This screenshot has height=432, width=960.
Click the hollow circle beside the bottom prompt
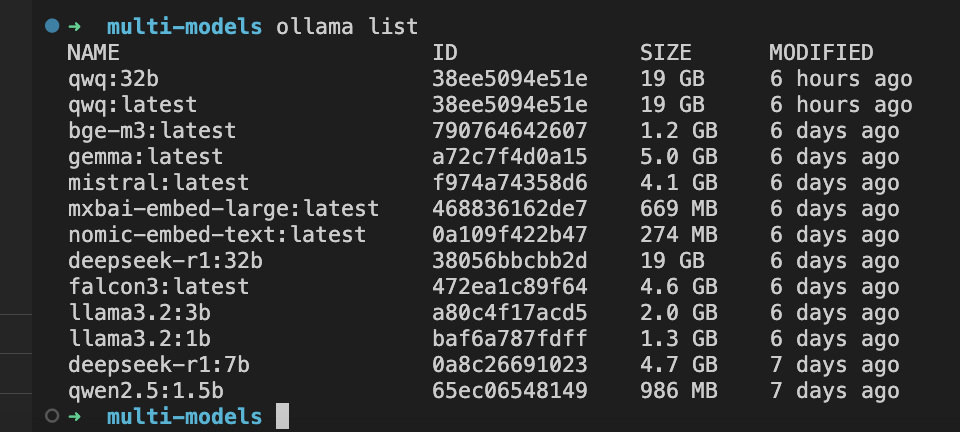pos(52,416)
